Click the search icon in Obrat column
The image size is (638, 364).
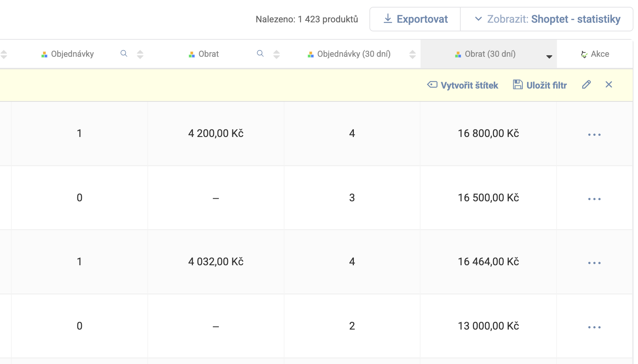coord(260,54)
